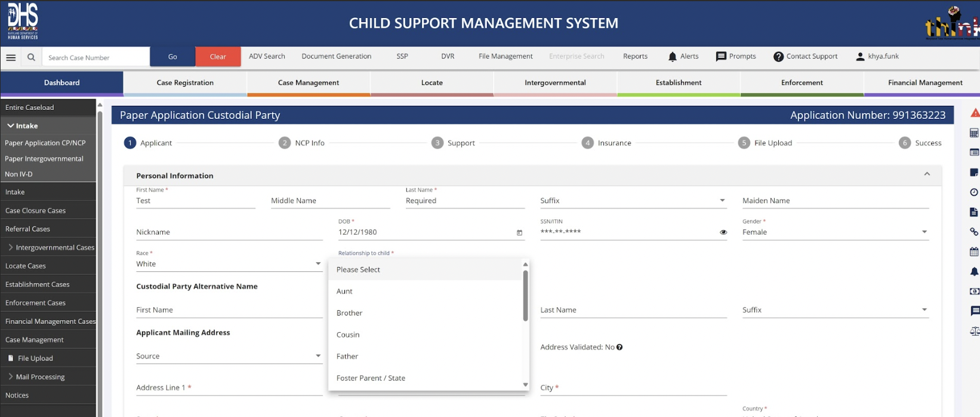Image resolution: width=980 pixels, height=417 pixels.
Task: Click the Middle Name field
Action: [330, 201]
